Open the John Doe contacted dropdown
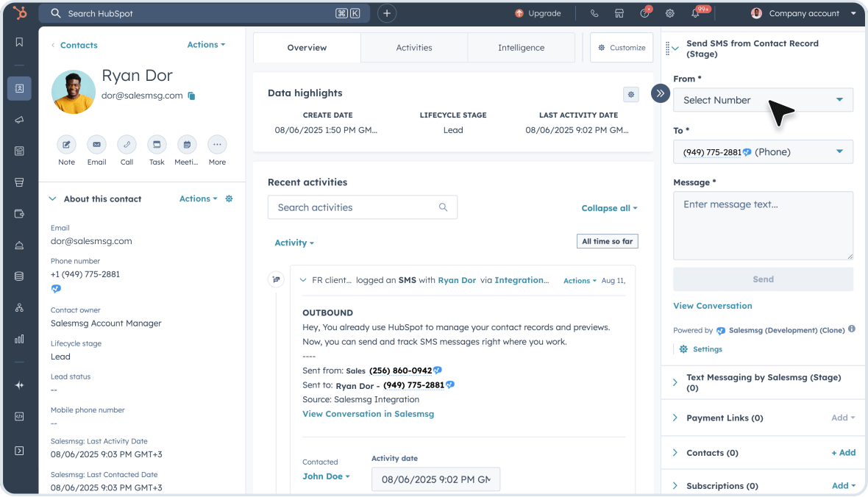This screenshot has height=497, width=868. (326, 476)
